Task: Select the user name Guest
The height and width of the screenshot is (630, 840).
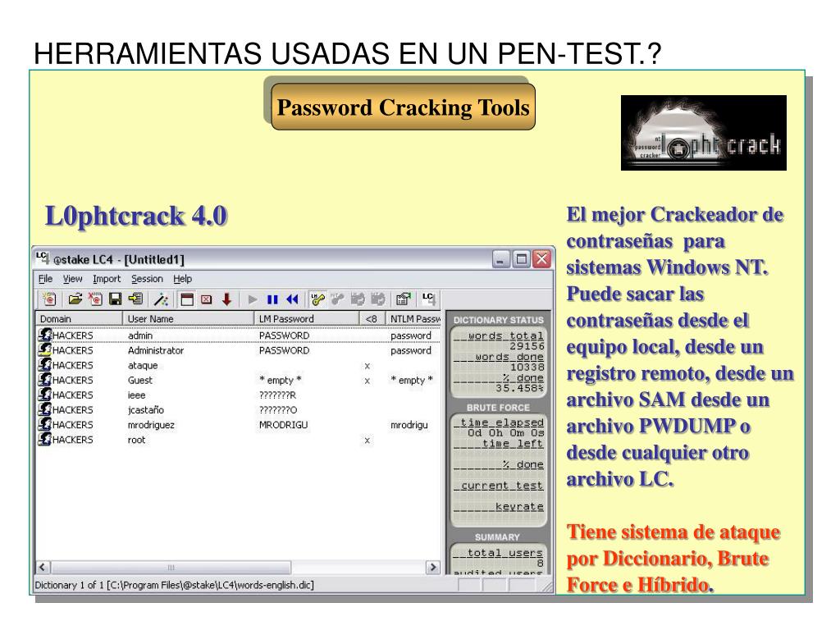Action: coord(139,381)
